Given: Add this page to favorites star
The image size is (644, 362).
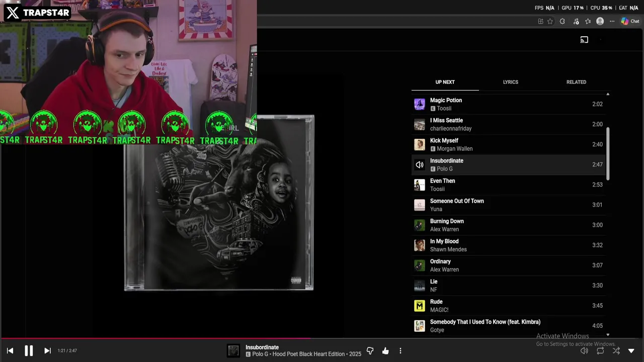Looking at the screenshot, I should [x=550, y=21].
